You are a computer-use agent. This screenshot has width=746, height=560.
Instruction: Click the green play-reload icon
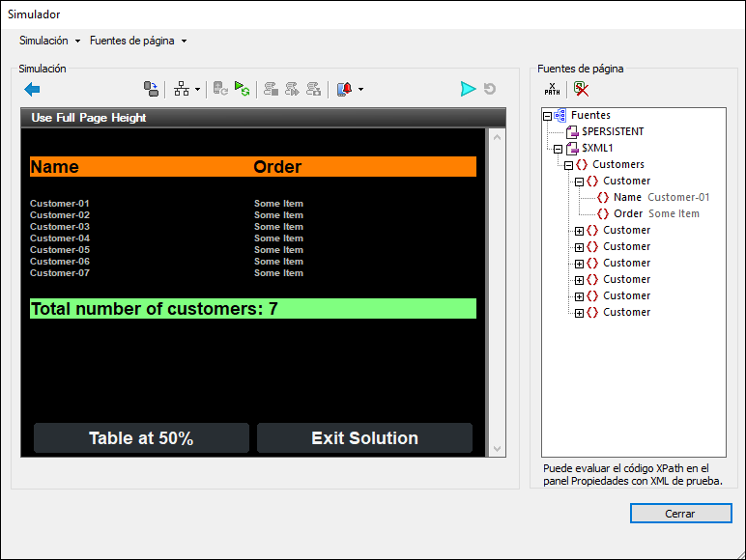243,89
